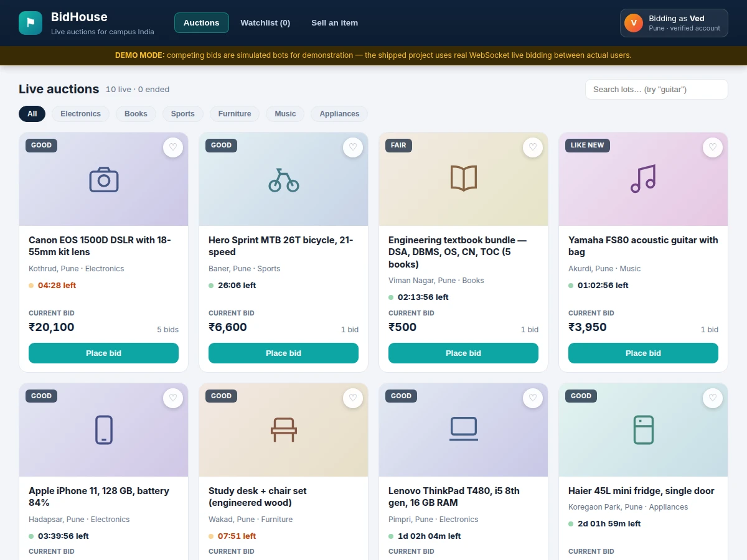Screen dimensions: 747x560
Task: Filter lots by Books
Action: [136, 114]
